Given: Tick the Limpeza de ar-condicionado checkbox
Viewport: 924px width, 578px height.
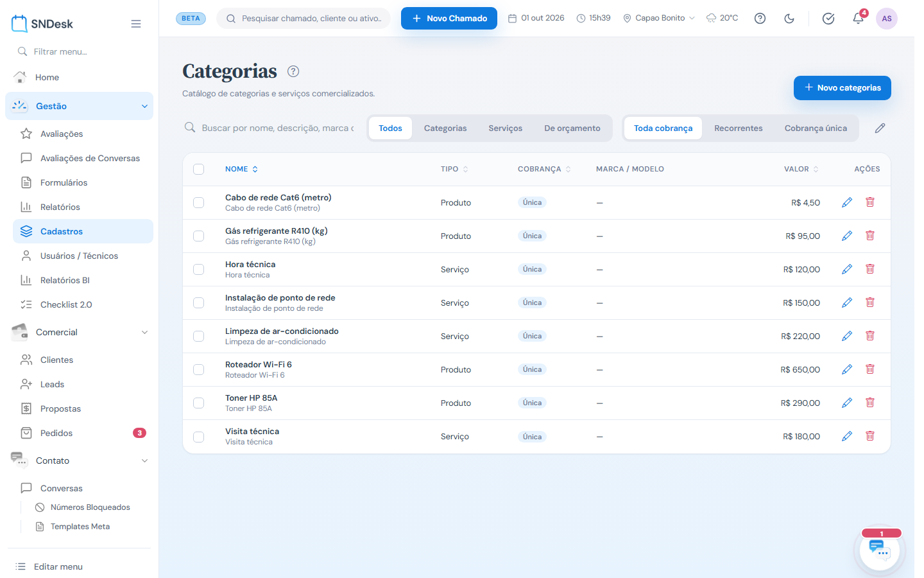Looking at the screenshot, I should [199, 336].
